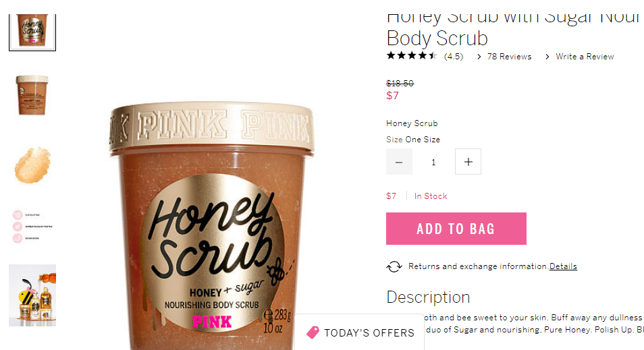
Task: Click the chevron before Write a Review
Action: click(547, 57)
